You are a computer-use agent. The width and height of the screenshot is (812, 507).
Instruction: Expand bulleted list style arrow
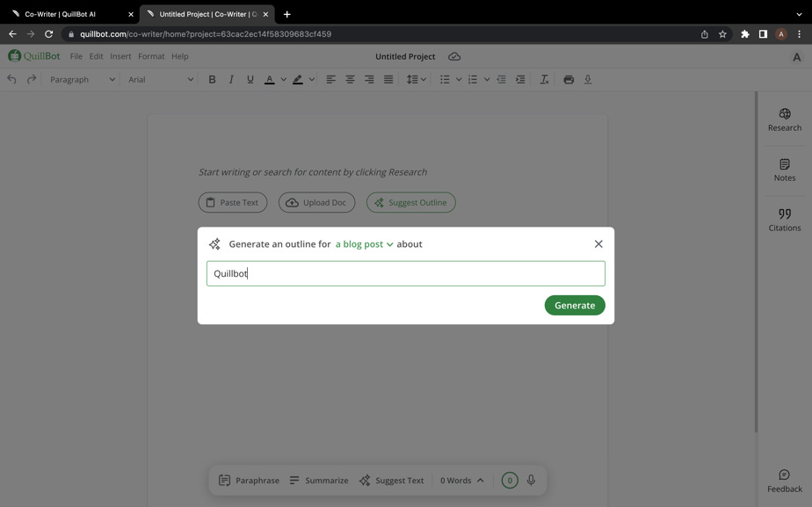click(459, 79)
